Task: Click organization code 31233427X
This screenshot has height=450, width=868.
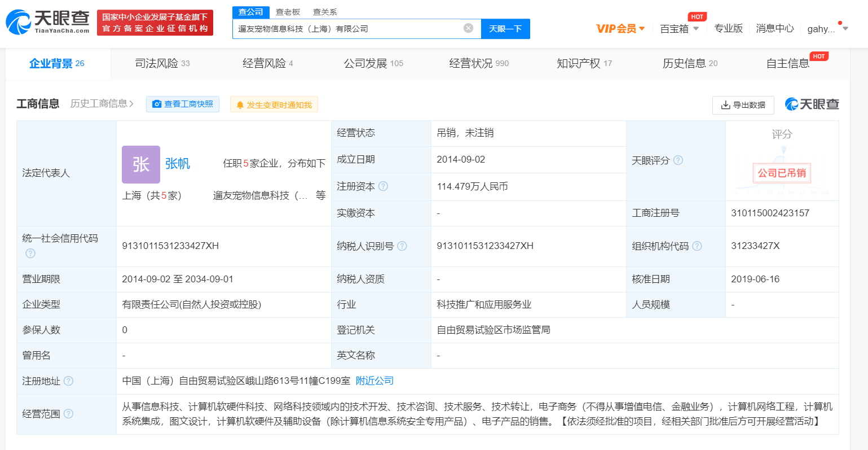Action: [755, 246]
